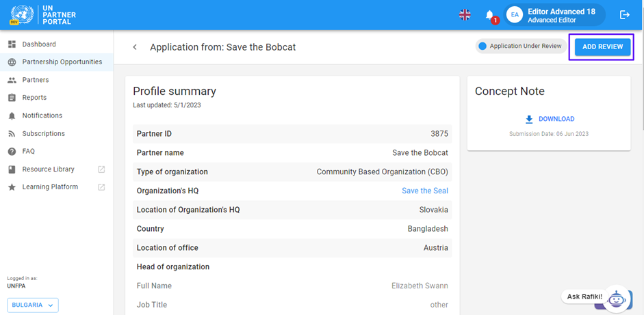Click the Concept Note heading
This screenshot has width=644, height=315.
(510, 91)
